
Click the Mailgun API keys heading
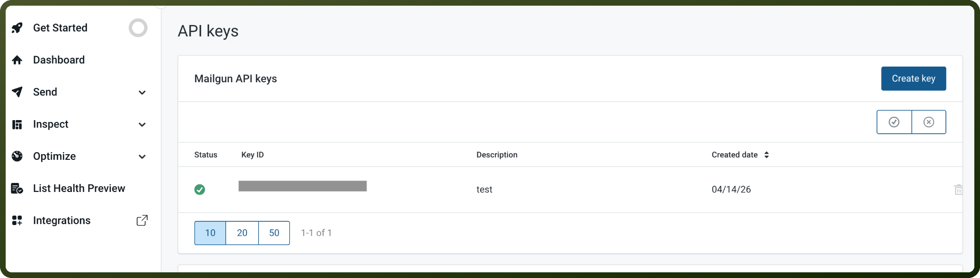236,78
